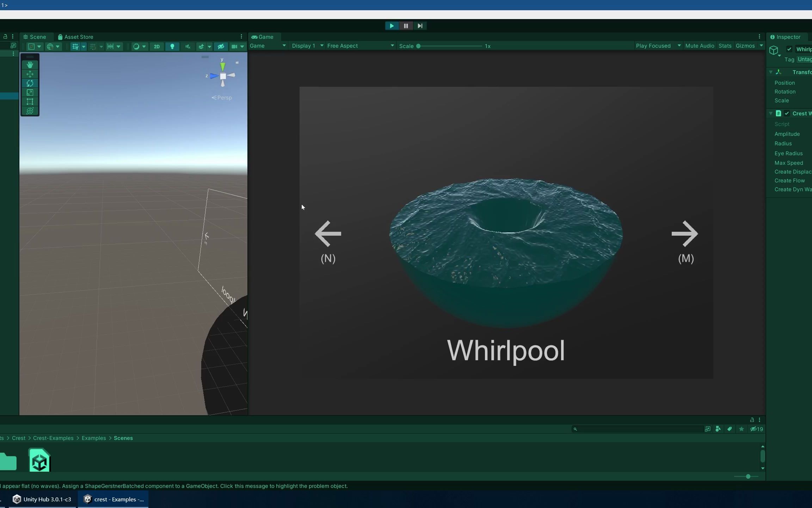Switch to the Asset Store tab
Viewport: 812px width, 508px height.
click(75, 37)
